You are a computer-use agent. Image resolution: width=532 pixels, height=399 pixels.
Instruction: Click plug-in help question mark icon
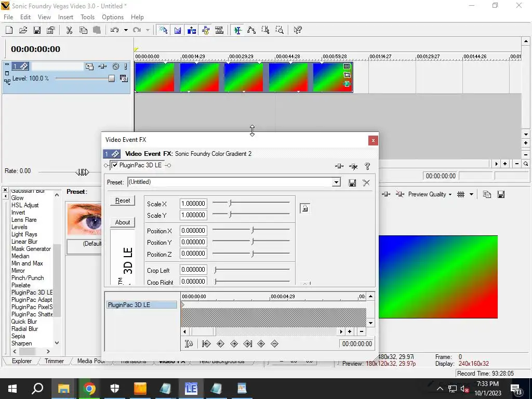point(367,166)
